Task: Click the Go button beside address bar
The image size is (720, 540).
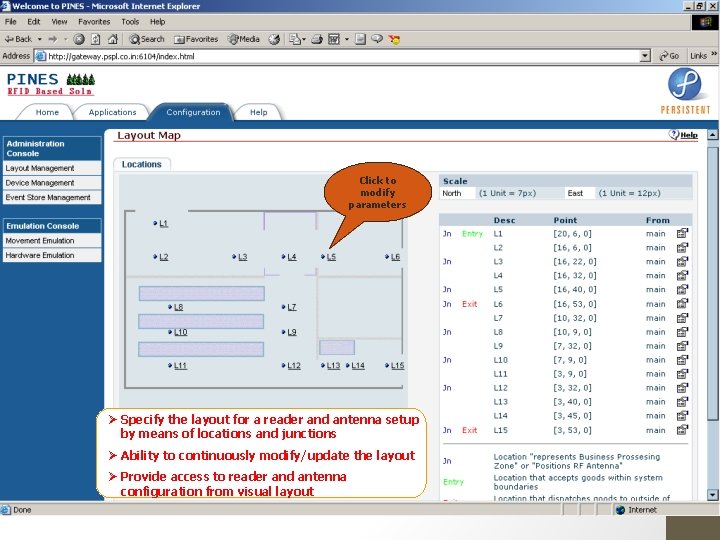Action: [x=669, y=56]
